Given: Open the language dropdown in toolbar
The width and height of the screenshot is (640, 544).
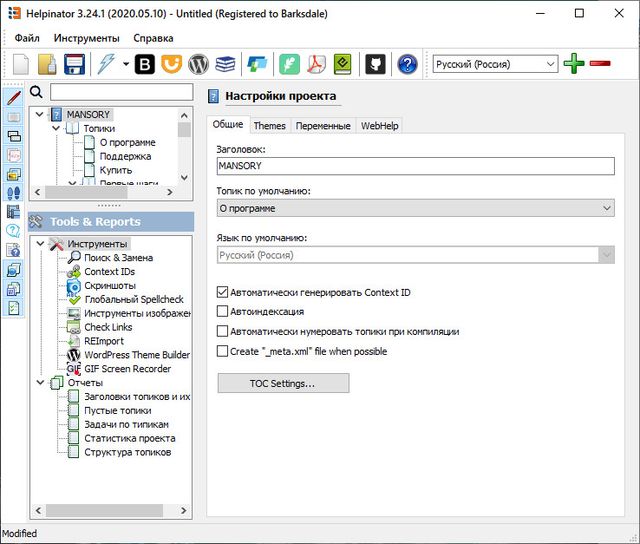Looking at the screenshot, I should (x=550, y=64).
